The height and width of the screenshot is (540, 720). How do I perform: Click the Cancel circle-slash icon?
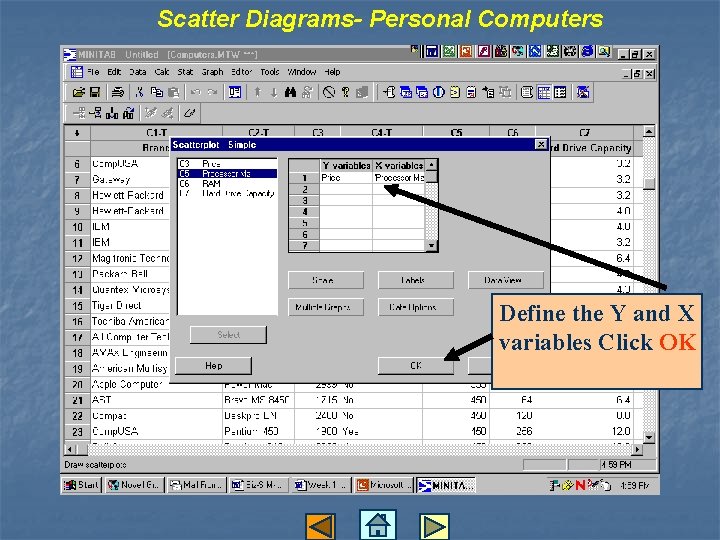point(329,92)
